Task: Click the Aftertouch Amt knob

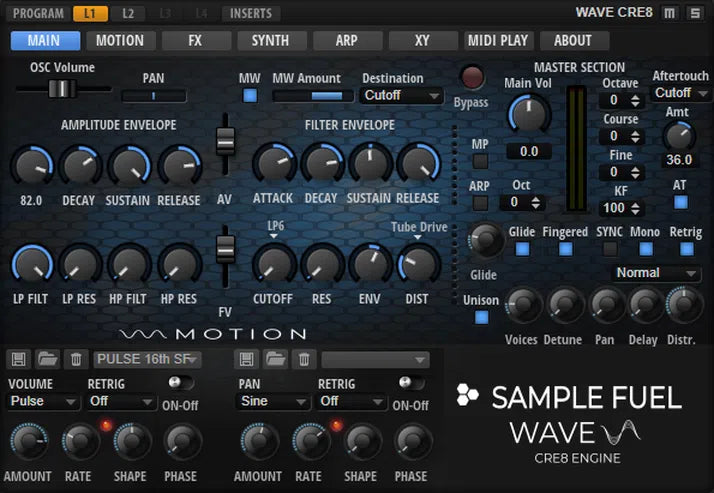Action: [x=679, y=136]
